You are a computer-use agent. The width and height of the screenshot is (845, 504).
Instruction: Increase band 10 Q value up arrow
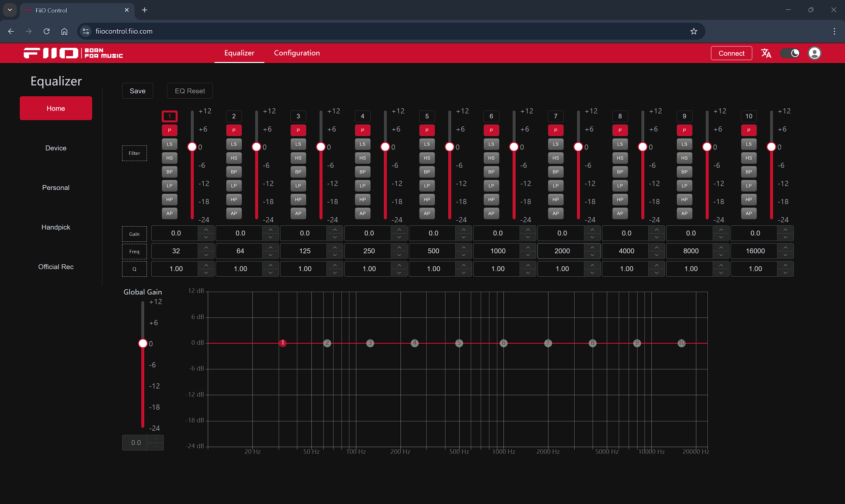(786, 265)
